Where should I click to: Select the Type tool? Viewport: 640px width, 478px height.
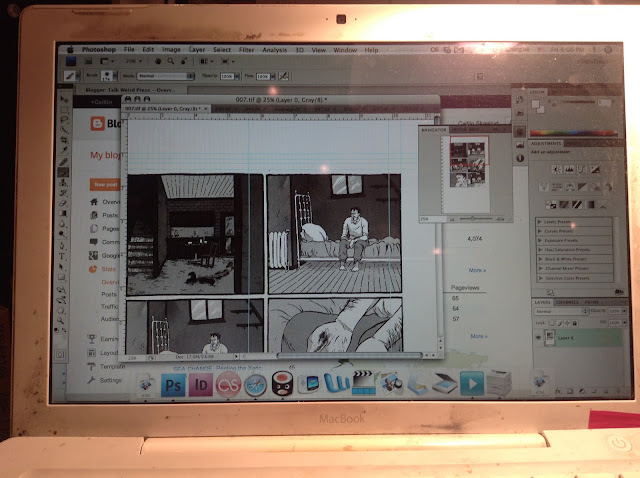tap(62, 256)
